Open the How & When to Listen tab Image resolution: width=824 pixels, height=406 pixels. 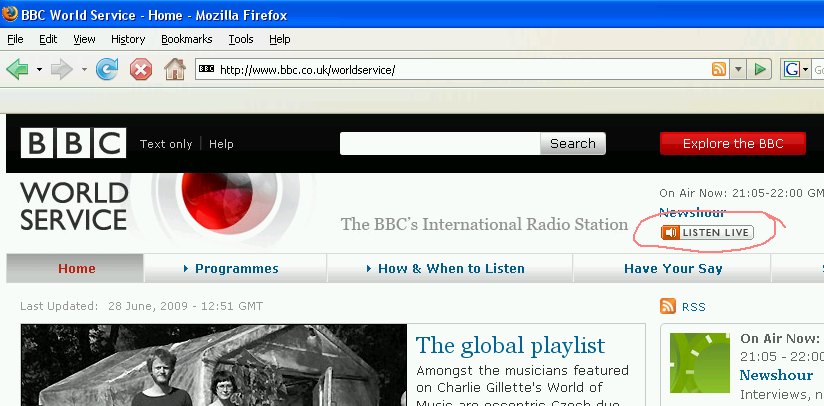pos(450,268)
